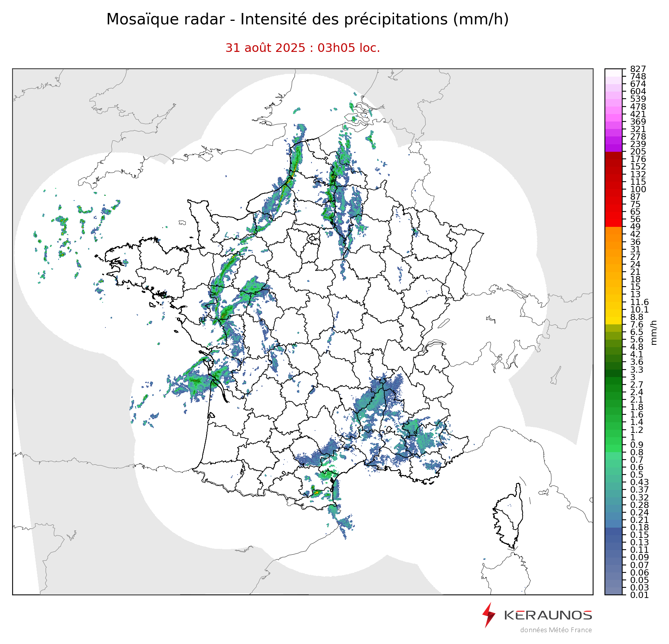
Task: Click the 'données Météo France' credit text
Action: (x=556, y=630)
